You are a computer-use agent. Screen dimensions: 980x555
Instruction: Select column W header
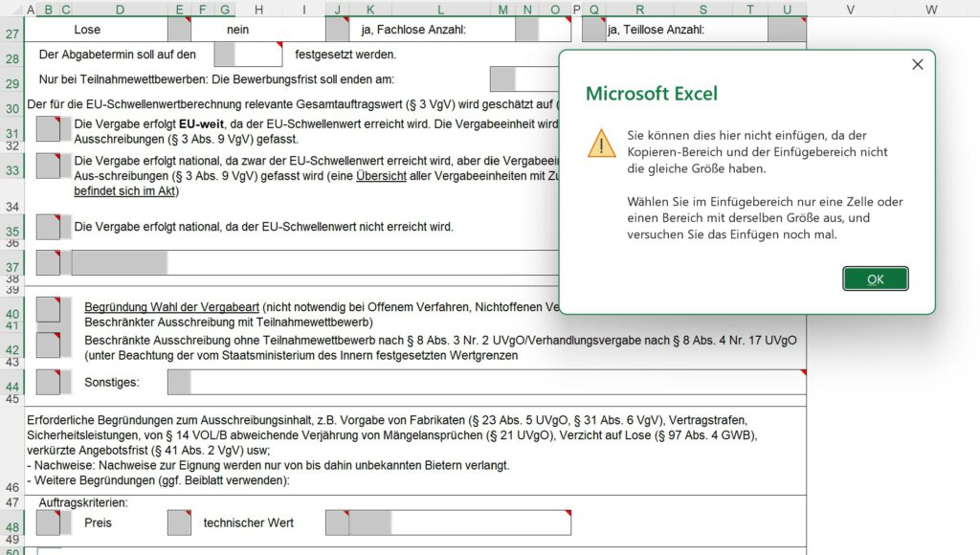click(931, 10)
